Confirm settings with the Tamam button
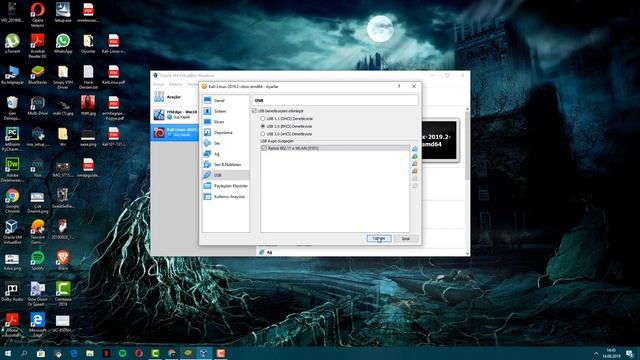The width and height of the screenshot is (640, 360). pyautogui.click(x=379, y=238)
